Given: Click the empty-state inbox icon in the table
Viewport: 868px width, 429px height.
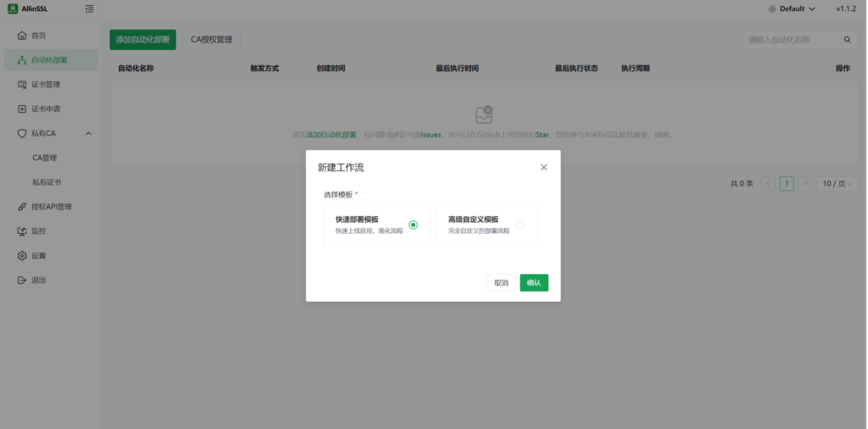Looking at the screenshot, I should pos(484,114).
